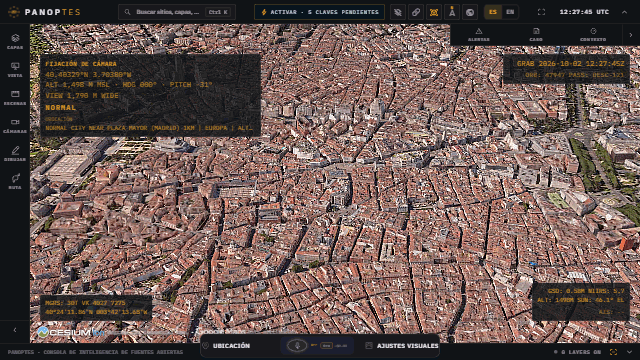Click the globe icon in toolbar

(470, 12)
